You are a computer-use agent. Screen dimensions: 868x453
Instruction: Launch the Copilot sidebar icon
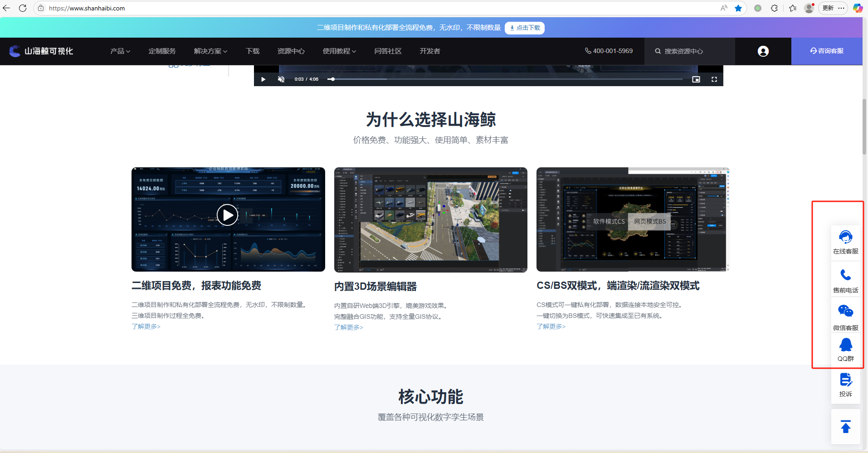point(858,8)
